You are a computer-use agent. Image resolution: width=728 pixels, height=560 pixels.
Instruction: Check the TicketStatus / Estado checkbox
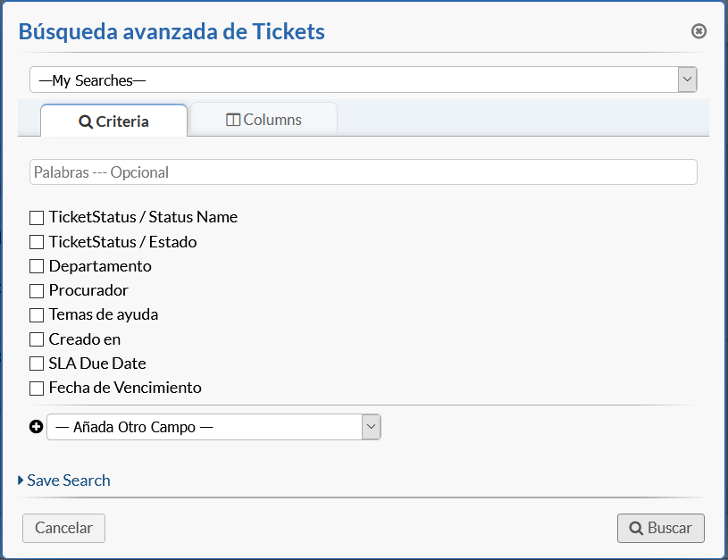point(37,242)
